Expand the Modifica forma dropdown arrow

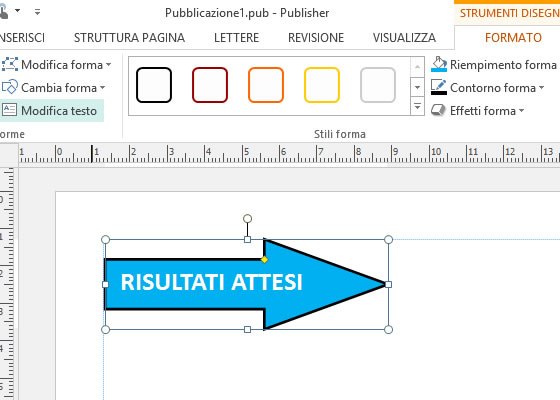[109, 65]
